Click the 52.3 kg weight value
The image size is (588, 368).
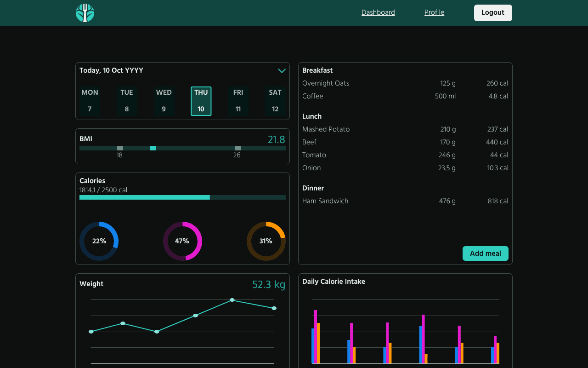pyautogui.click(x=269, y=285)
